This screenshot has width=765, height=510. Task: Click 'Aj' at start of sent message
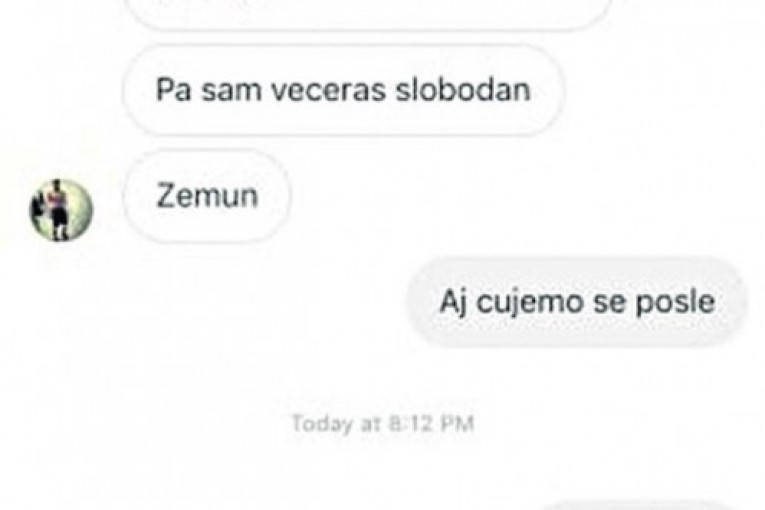[x=453, y=303]
